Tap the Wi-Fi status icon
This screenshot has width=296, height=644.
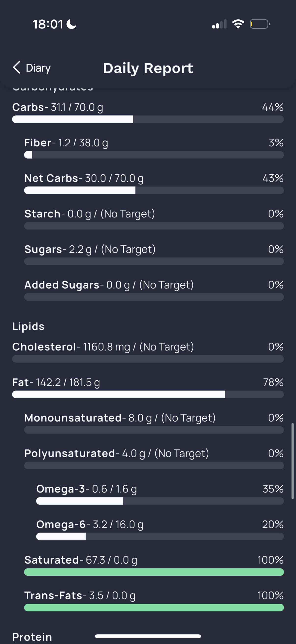[238, 24]
